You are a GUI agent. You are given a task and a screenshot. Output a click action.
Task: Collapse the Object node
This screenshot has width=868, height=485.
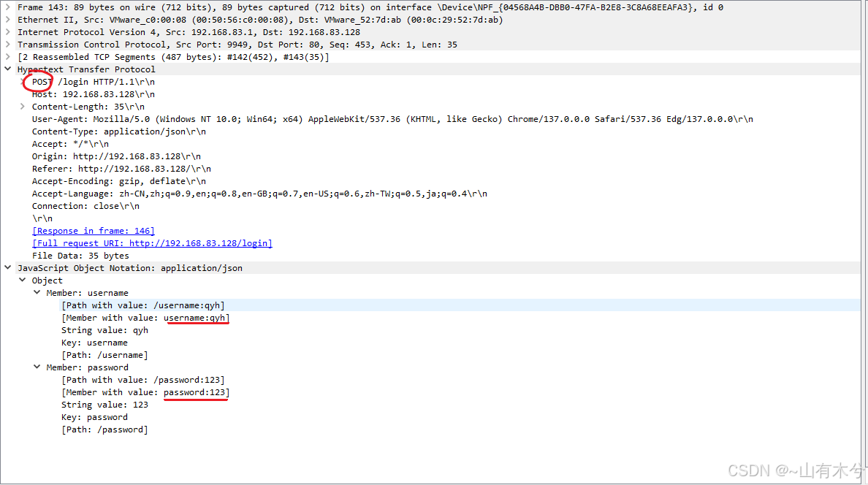(22, 280)
